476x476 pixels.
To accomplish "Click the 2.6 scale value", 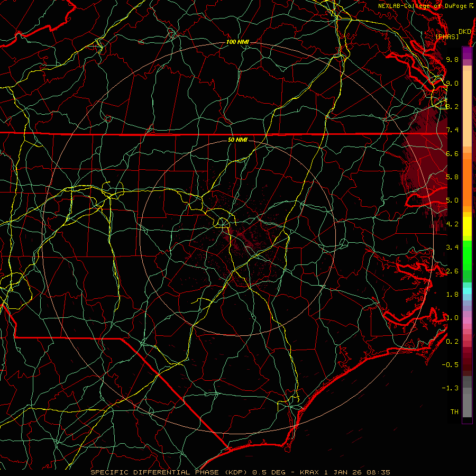I will [452, 271].
